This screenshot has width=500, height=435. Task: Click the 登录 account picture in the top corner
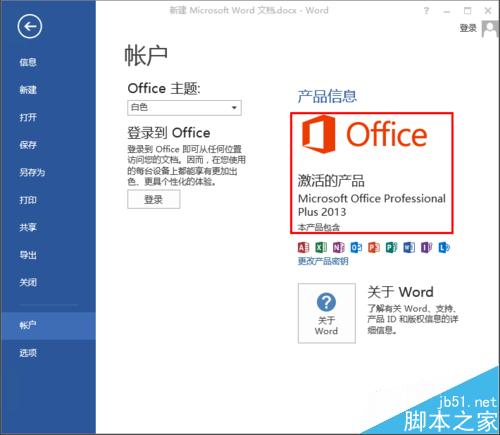click(x=490, y=29)
